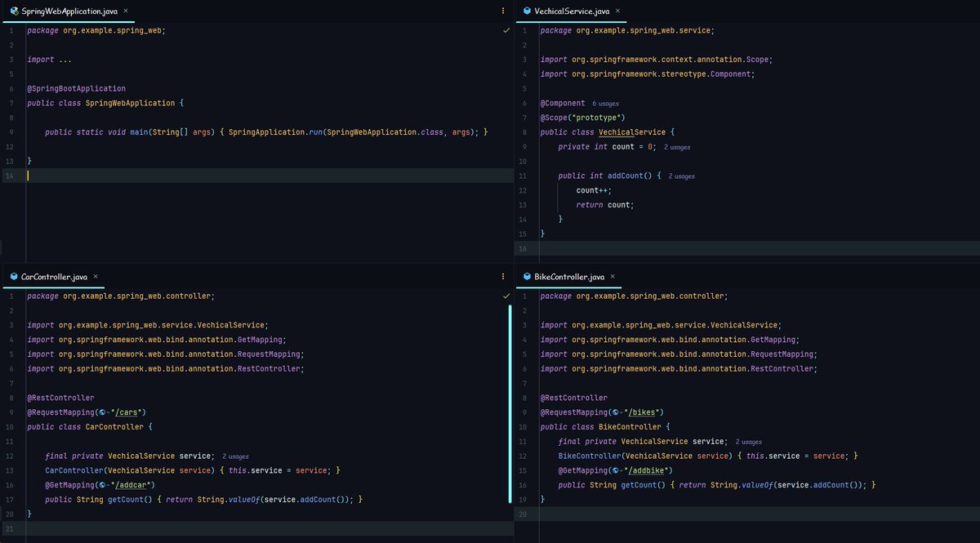Click "SpringWebApplication" class name in class declaration
Image resolution: width=980 pixels, height=543 pixels.
[x=130, y=103]
